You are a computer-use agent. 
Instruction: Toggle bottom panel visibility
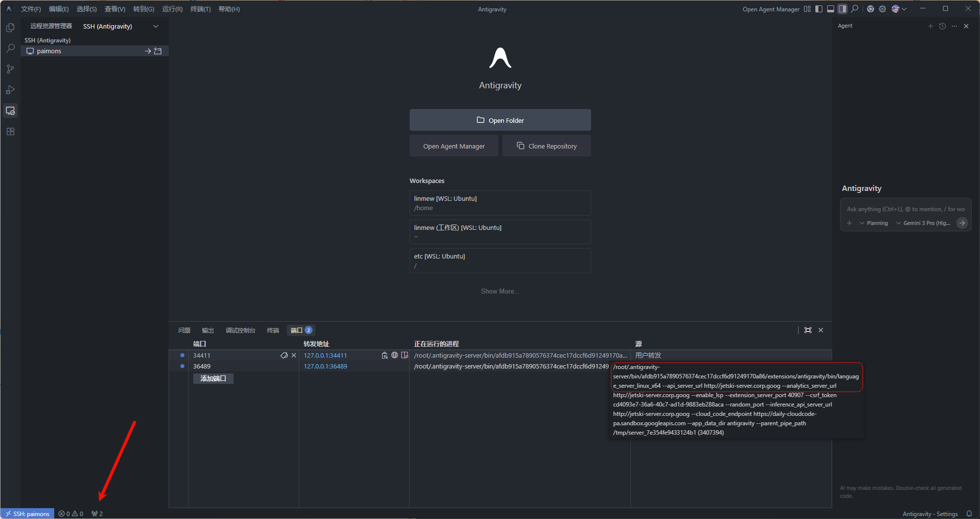[x=831, y=9]
